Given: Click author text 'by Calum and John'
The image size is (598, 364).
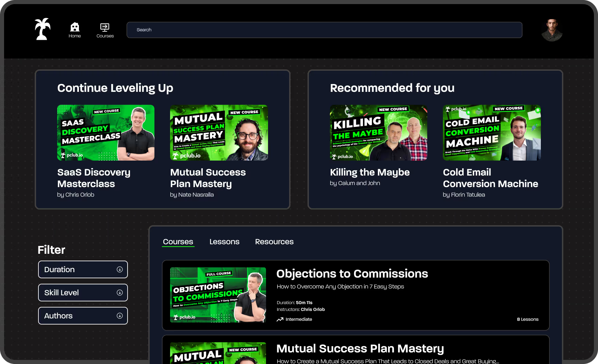Looking at the screenshot, I should 355,183.
